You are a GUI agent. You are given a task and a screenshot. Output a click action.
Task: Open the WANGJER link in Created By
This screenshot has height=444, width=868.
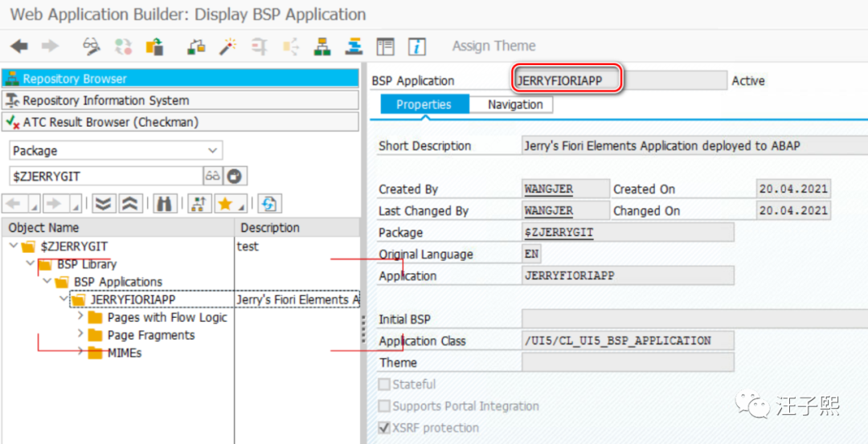pyautogui.click(x=549, y=189)
